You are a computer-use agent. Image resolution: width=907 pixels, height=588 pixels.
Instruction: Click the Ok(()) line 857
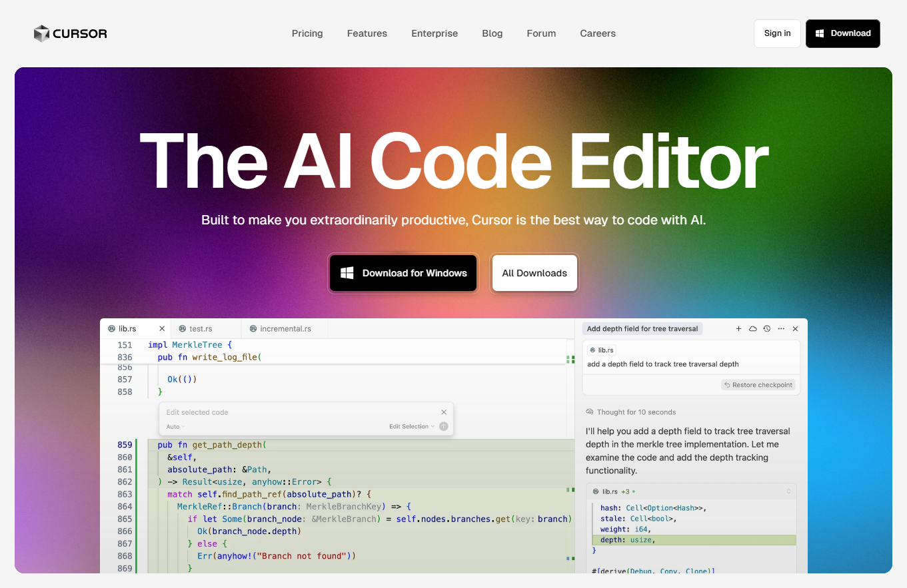[182, 380]
